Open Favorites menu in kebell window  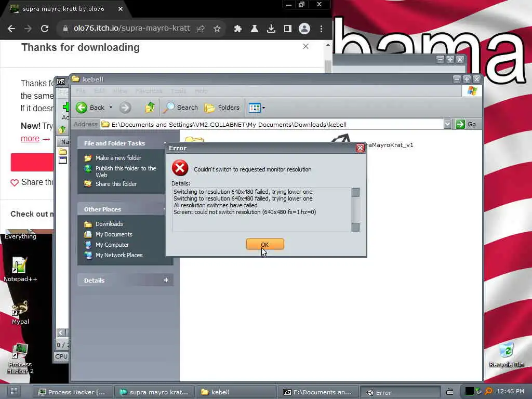click(x=149, y=90)
